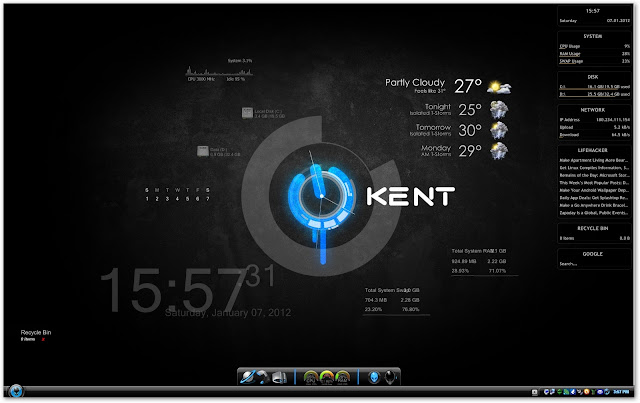Click the taskbar clock time
Viewport: 640px width, 403px height.
621,392
